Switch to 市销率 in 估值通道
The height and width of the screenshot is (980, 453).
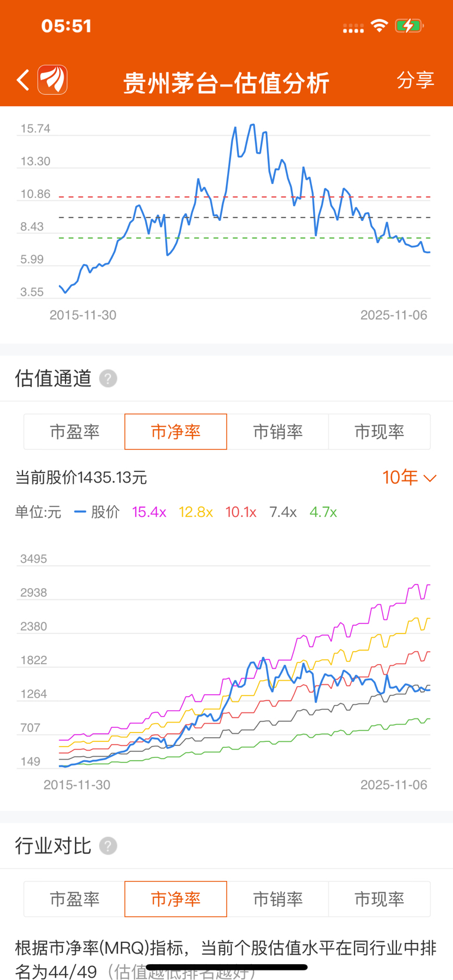pos(278,432)
